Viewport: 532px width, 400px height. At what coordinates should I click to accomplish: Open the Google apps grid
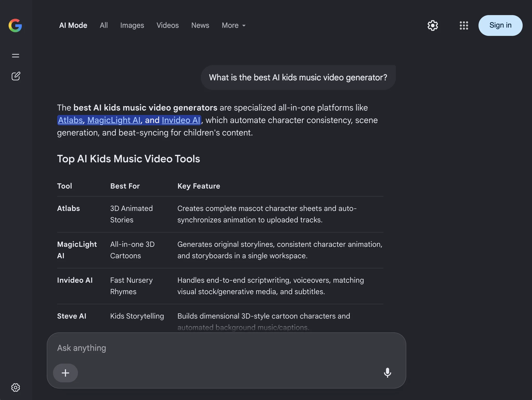464,25
